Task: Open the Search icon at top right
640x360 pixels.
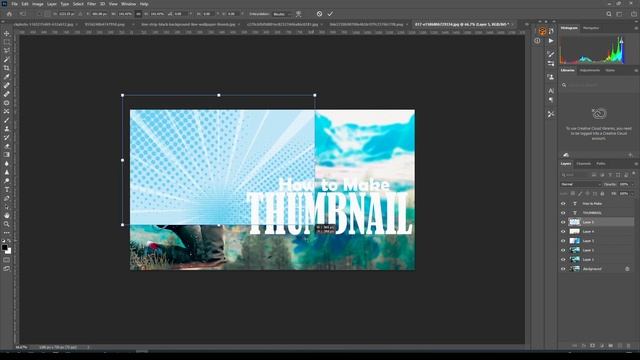Action: coord(609,14)
